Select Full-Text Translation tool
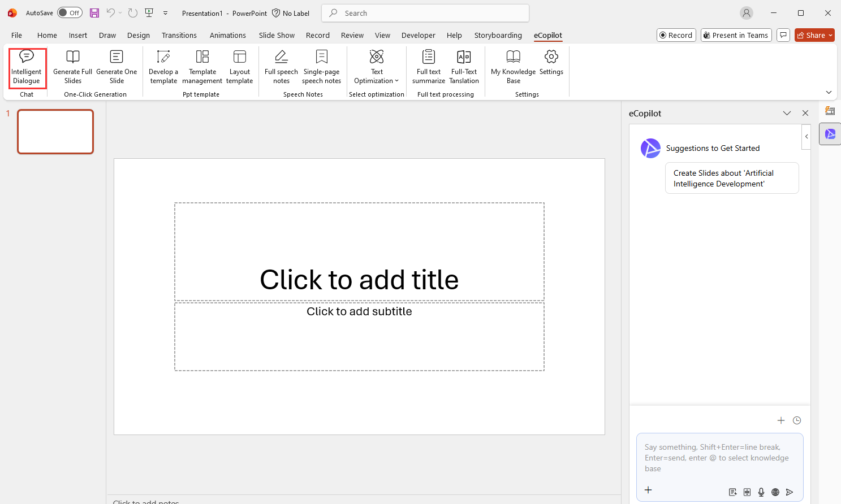Image resolution: width=841 pixels, height=504 pixels. (464, 67)
